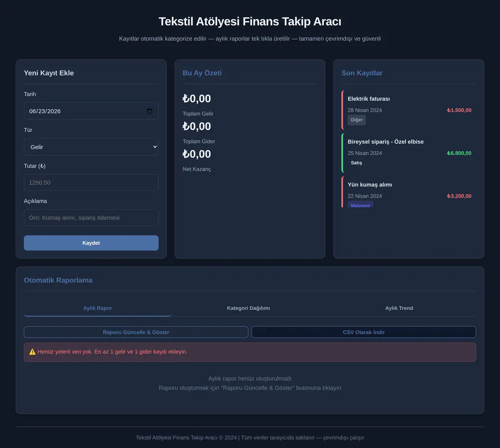This screenshot has height=448, width=500.
Task: Click the Net Kazanç label
Action: 197,169
